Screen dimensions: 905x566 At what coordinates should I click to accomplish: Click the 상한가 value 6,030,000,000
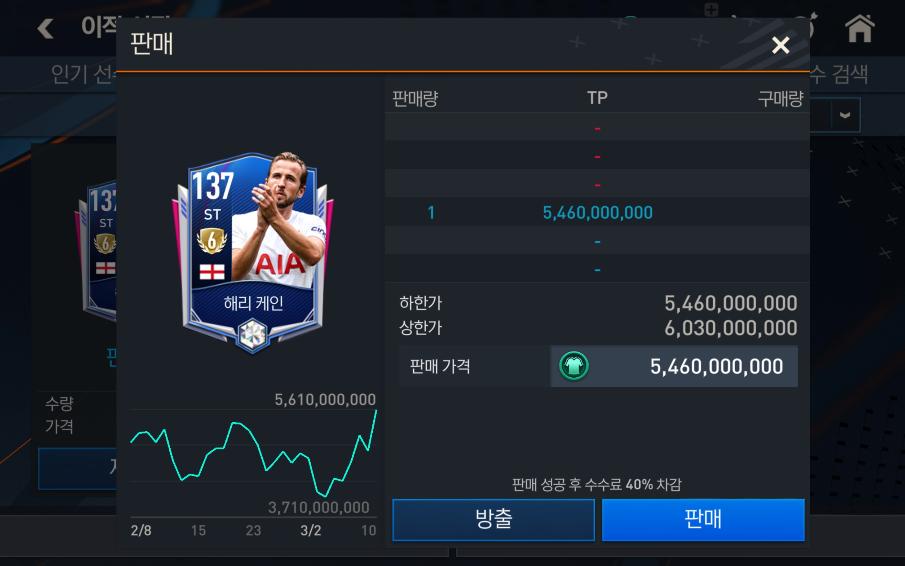point(731,328)
